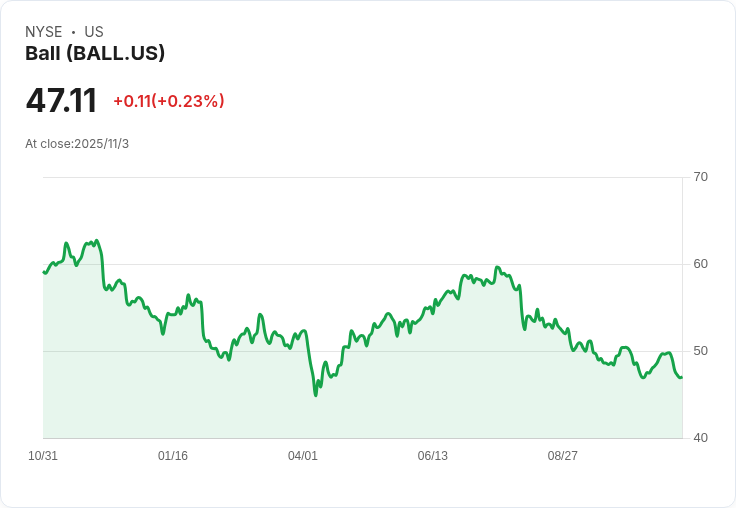Click the Ball (BALL.US) stock title
This screenshot has width=736, height=508.
95,54
